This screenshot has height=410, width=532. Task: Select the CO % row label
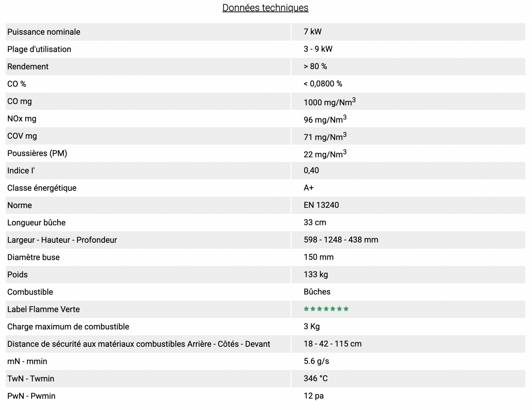tap(17, 84)
